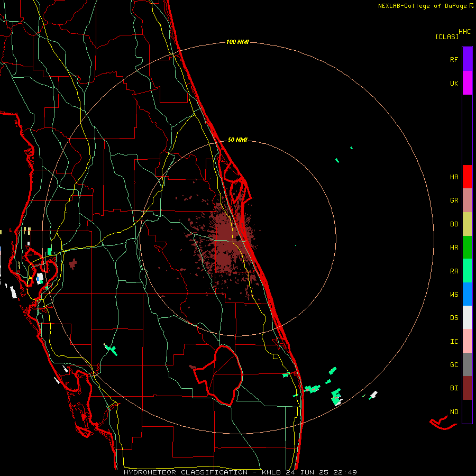Viewport: 476px width, 476px height.
Task: Select the GR salmon legend swatch
Action: coord(467,200)
